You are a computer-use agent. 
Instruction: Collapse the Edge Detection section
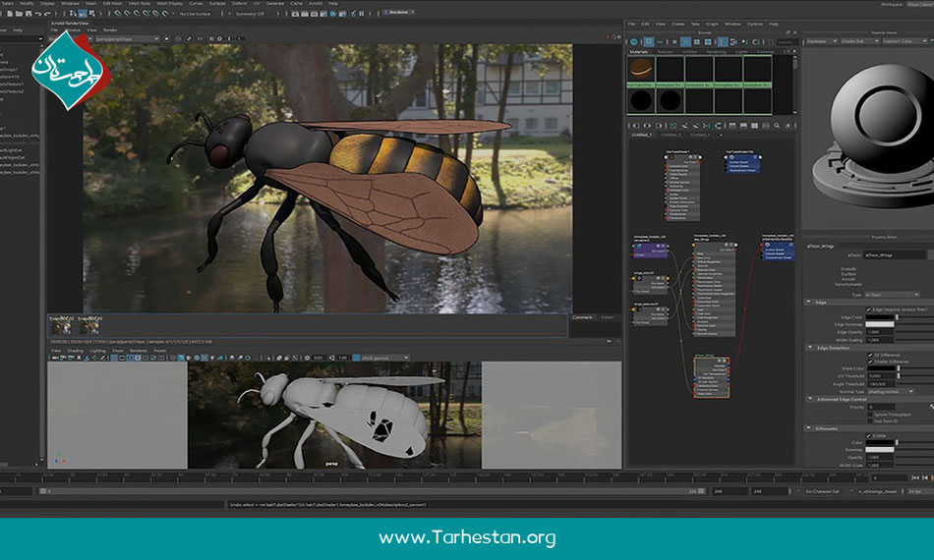click(x=810, y=348)
